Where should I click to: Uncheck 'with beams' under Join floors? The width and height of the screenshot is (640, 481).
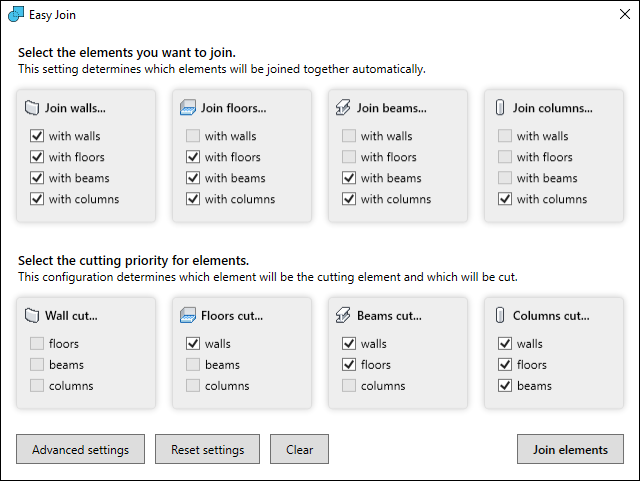(193, 178)
